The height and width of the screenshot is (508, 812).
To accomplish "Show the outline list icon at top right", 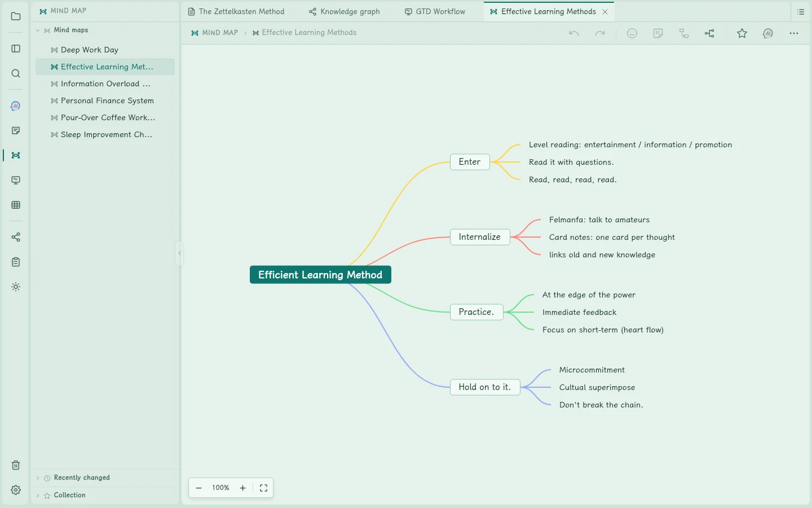I will (x=801, y=12).
